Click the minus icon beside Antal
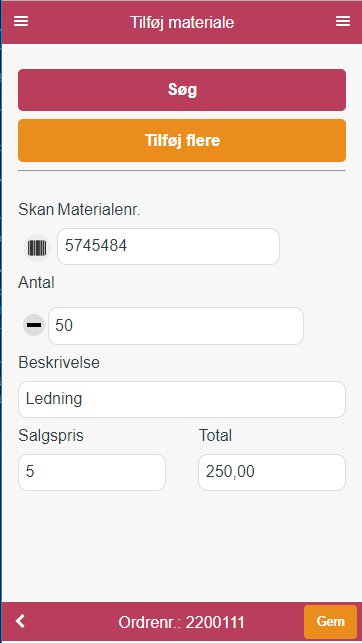Screen dimensions: 362x643 34,325
